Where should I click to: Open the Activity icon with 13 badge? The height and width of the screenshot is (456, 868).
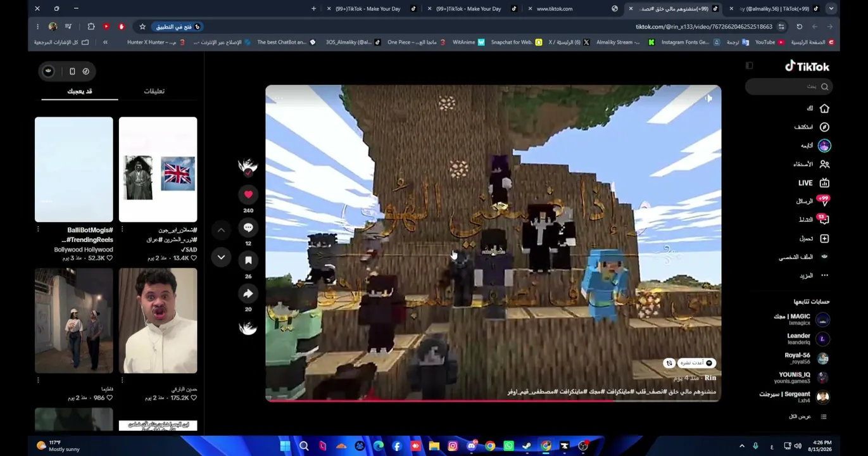coord(824,220)
